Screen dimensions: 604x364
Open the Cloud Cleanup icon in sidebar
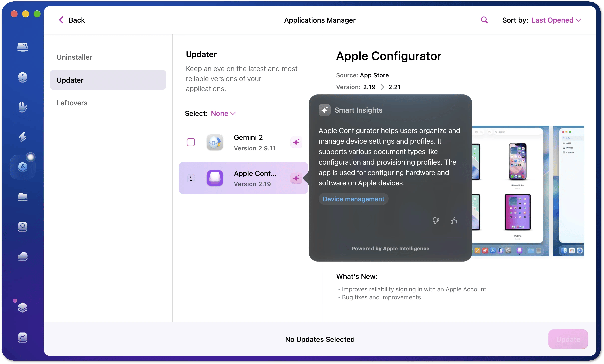click(23, 257)
